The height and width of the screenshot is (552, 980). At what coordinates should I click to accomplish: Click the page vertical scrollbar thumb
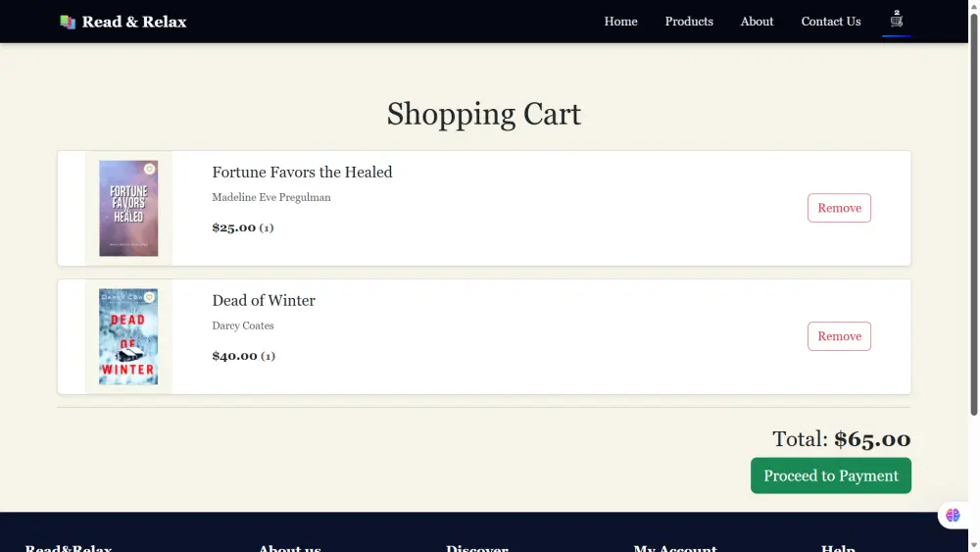(974, 214)
